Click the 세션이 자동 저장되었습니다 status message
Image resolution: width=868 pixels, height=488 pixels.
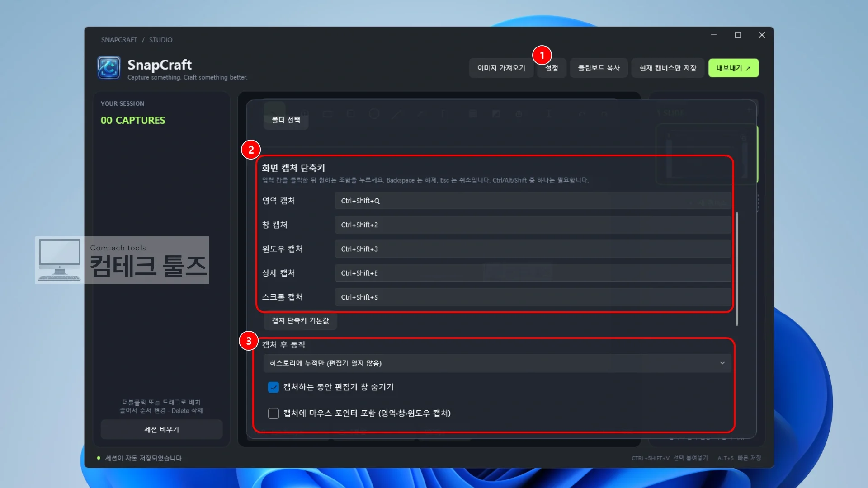[143, 458]
